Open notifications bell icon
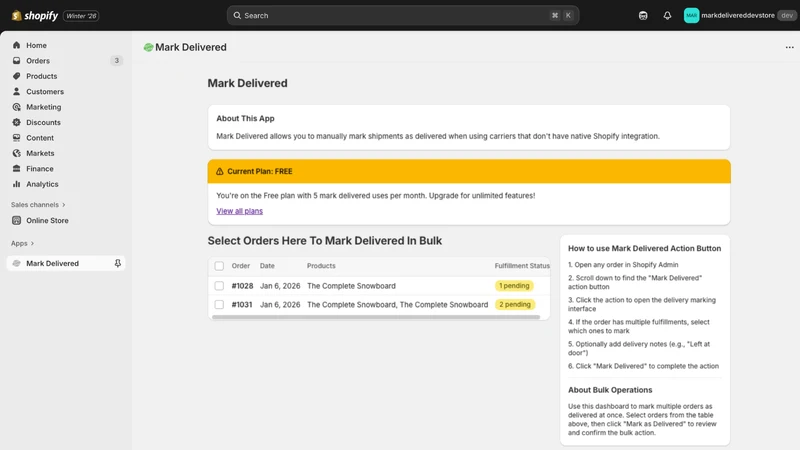 coord(667,15)
